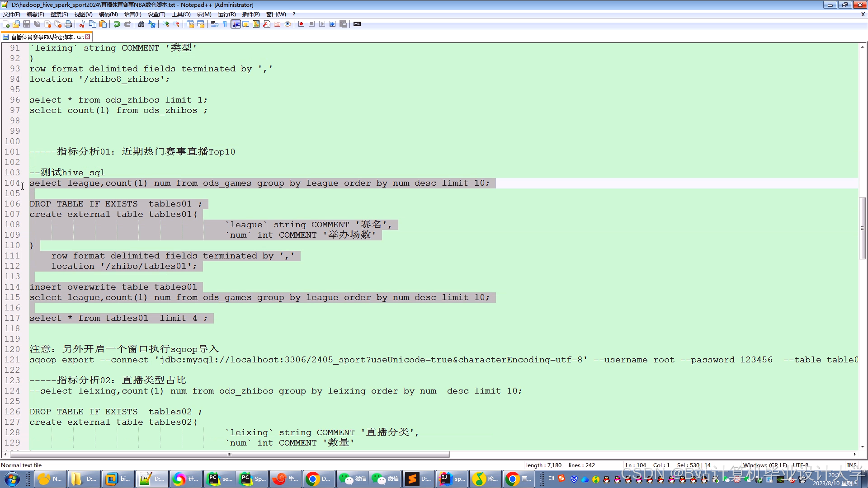Open the 编码(N) encoding menu
Viewport: 868px width, 488px height.
[x=108, y=14]
